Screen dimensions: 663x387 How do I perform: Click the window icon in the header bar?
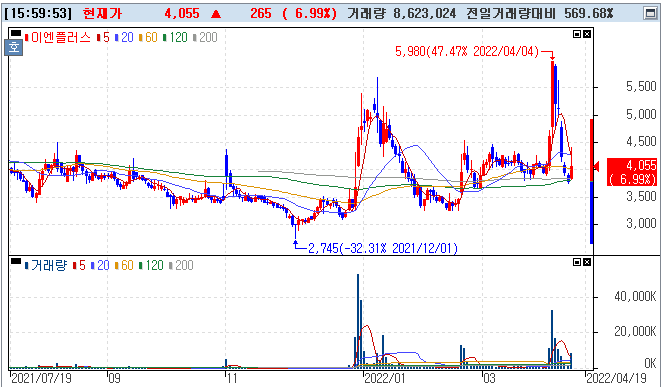650,14
